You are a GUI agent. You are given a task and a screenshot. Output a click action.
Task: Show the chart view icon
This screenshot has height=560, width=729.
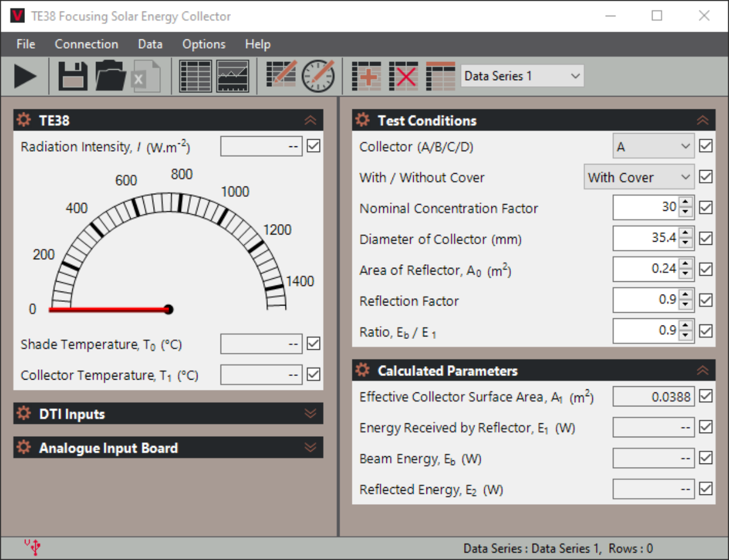coord(233,77)
